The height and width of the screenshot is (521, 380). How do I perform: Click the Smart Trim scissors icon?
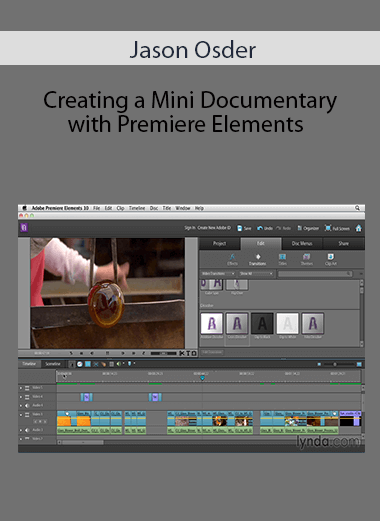pos(96,364)
